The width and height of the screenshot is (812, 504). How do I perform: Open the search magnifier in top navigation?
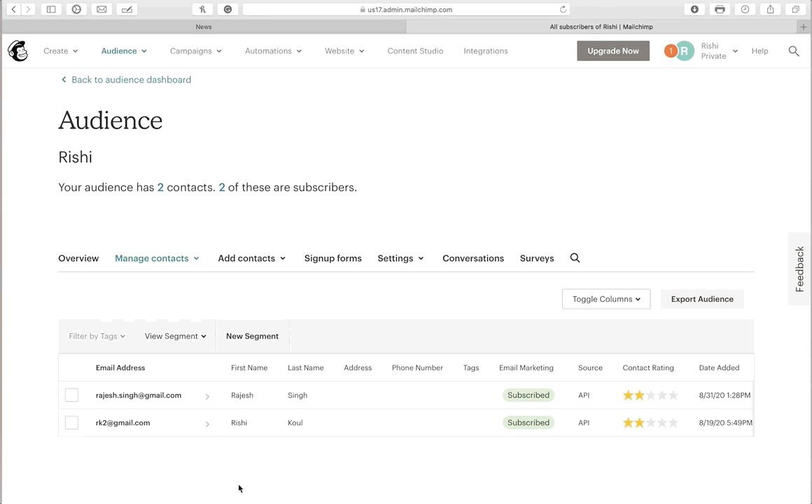point(794,51)
